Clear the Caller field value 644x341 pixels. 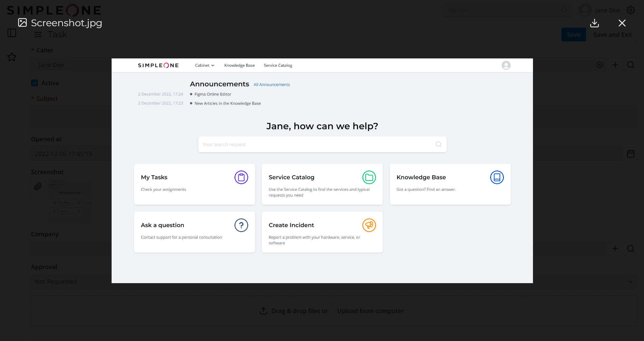click(x=599, y=65)
